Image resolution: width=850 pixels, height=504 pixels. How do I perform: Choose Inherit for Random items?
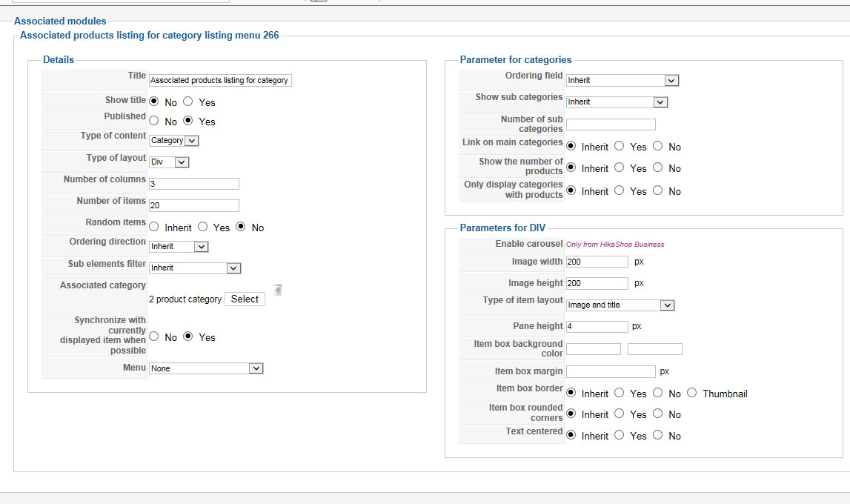point(154,227)
